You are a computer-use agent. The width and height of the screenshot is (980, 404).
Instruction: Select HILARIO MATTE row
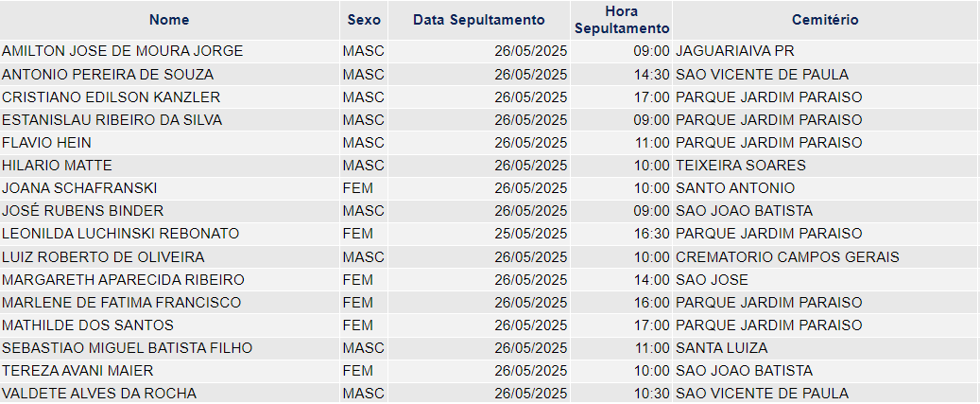(489, 166)
